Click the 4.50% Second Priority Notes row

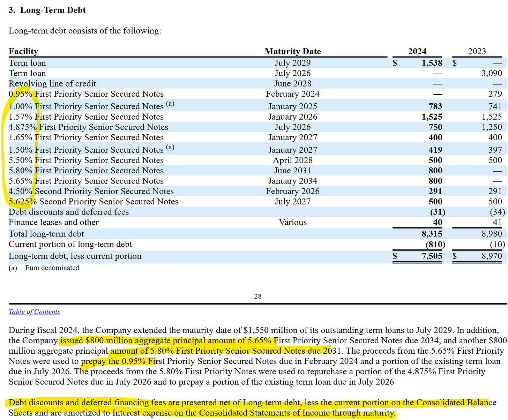pyautogui.click(x=91, y=191)
